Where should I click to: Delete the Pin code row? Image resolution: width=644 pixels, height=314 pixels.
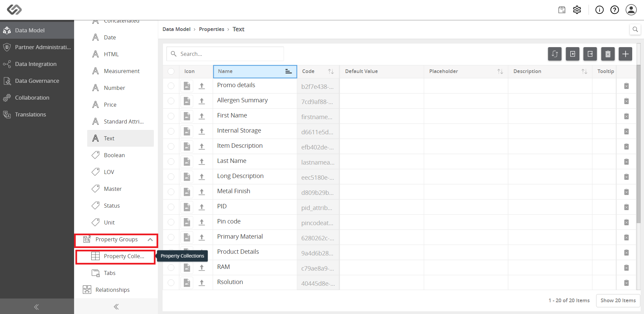click(x=626, y=222)
